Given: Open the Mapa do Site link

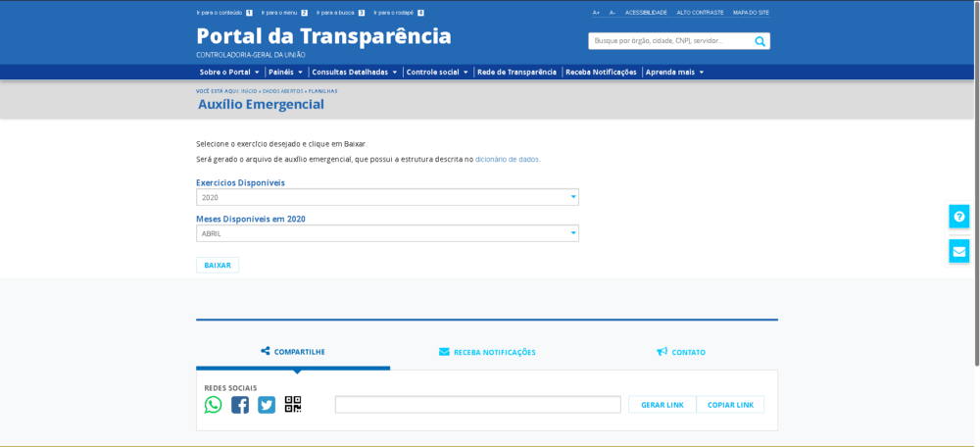Looking at the screenshot, I should coord(752,13).
